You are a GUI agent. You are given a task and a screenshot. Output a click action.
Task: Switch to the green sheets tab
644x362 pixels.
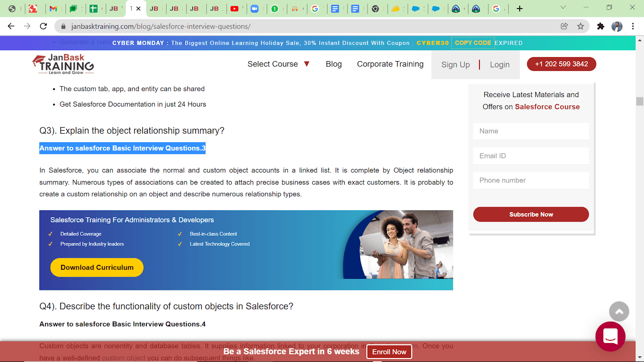(x=93, y=8)
